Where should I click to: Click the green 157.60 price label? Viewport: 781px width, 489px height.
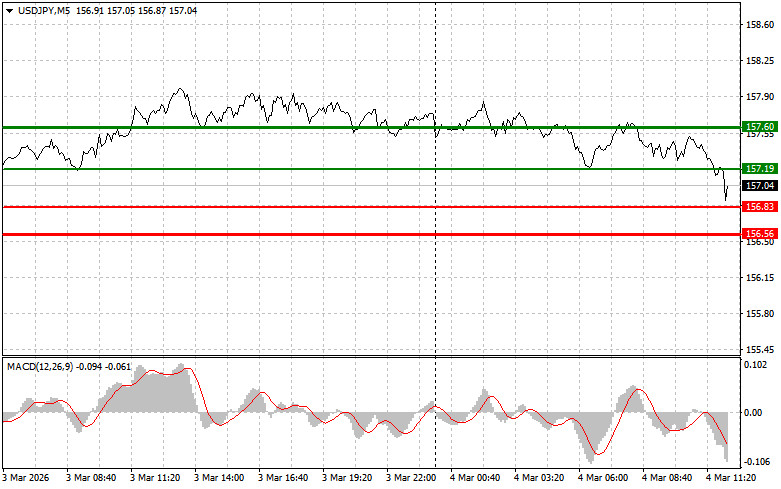pyautogui.click(x=759, y=127)
